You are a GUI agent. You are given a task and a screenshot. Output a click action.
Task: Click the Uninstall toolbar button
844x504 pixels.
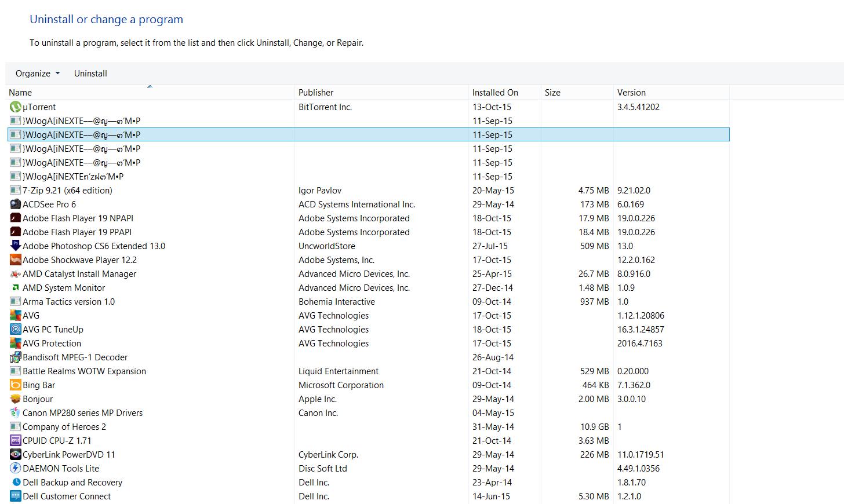[90, 74]
